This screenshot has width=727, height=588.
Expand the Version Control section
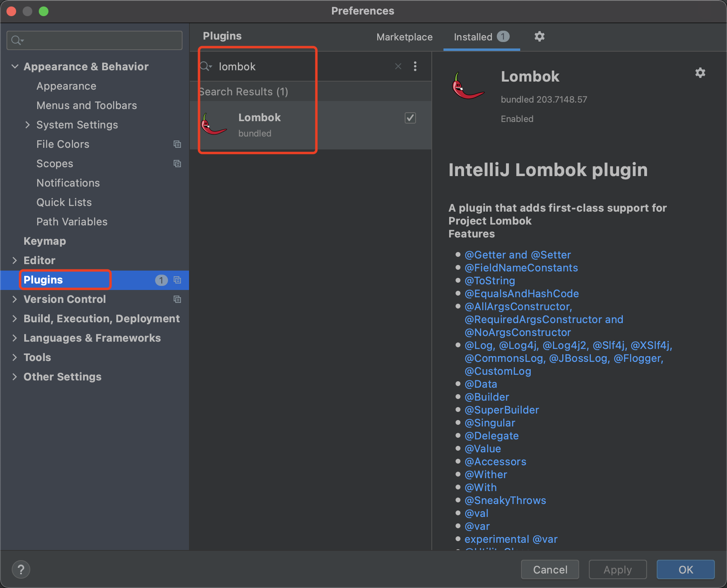click(15, 299)
